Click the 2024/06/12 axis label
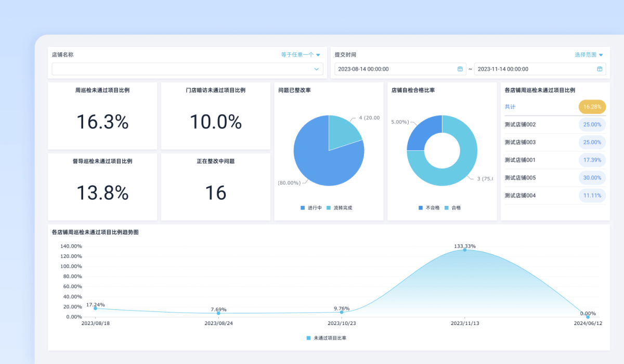This screenshot has height=364, width=624. point(588,323)
